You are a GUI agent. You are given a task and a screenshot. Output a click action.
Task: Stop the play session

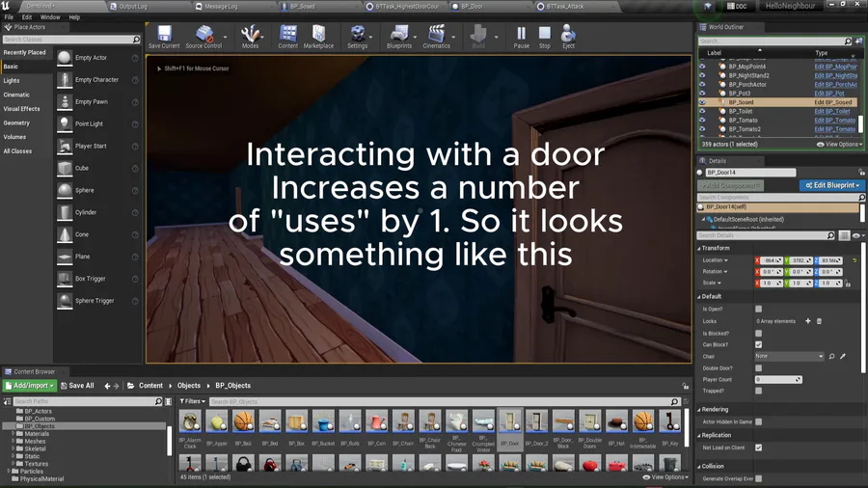(545, 37)
